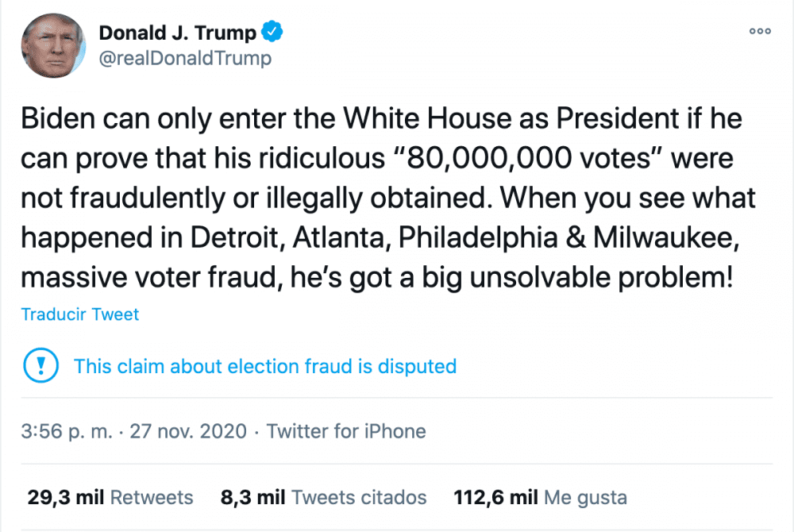Click the "8,3 mil" quote count
Screen dimensions: 794x532
(253, 498)
